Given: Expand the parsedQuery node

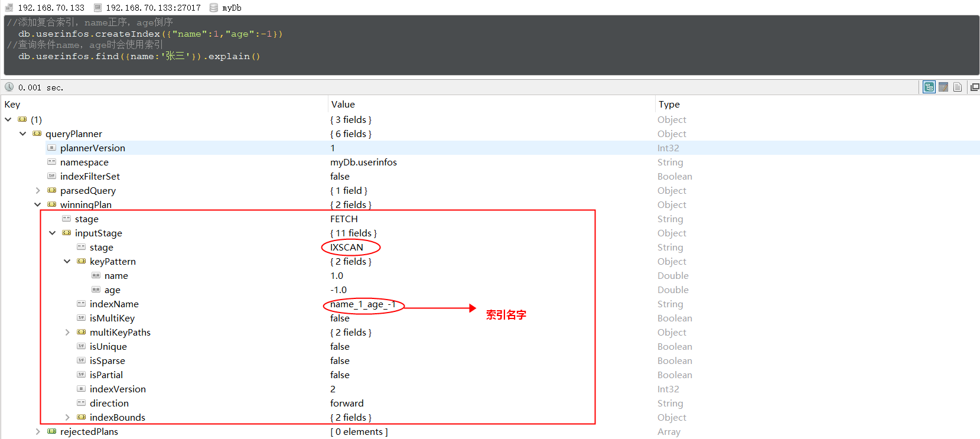Looking at the screenshot, I should 38,190.
